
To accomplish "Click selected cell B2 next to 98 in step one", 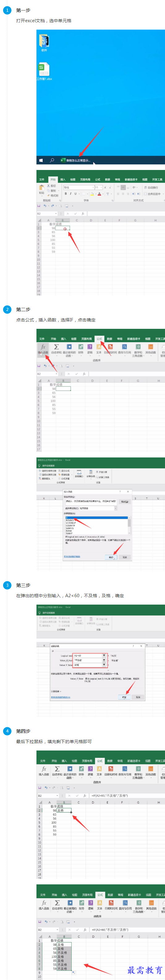I will [x=63, y=228].
